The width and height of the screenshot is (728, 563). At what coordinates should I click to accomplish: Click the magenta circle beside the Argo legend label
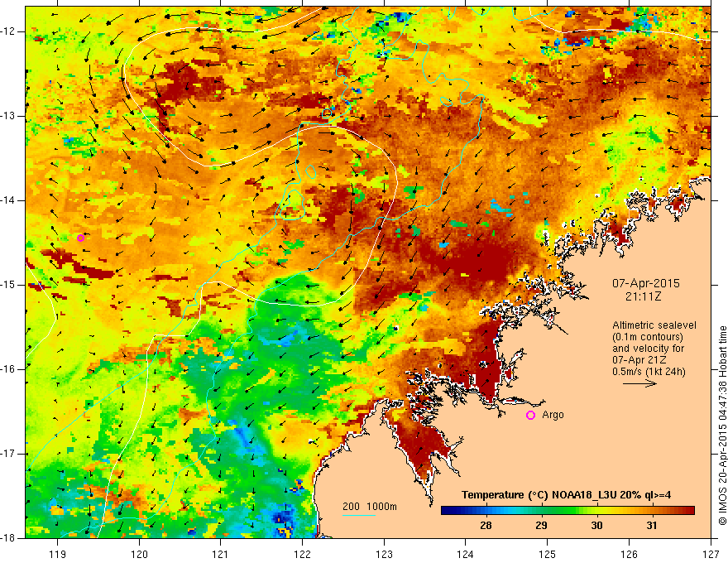coord(530,415)
